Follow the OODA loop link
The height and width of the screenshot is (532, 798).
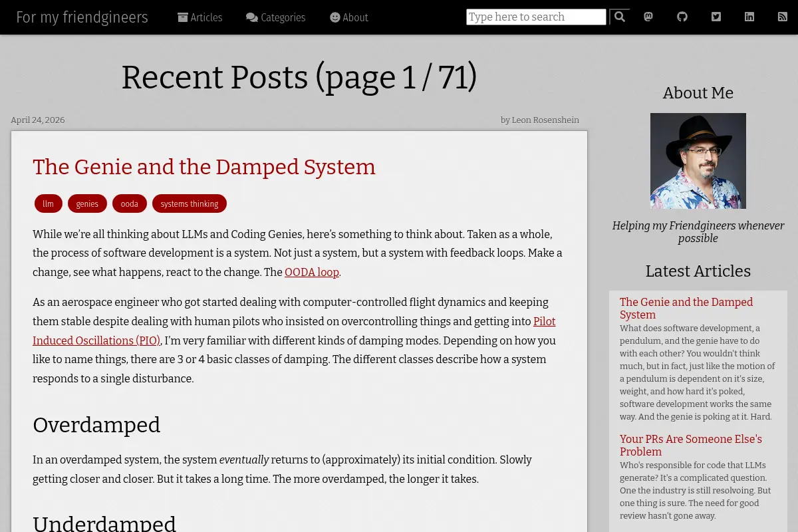pos(312,272)
